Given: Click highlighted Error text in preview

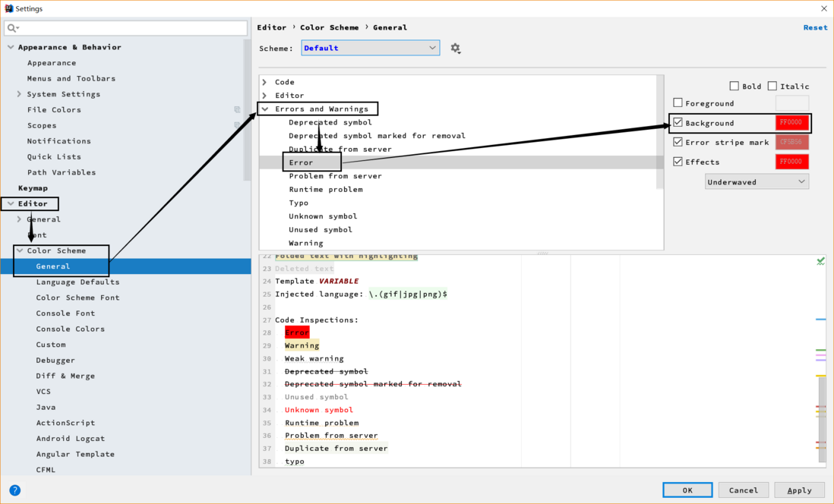Looking at the screenshot, I should 297,332.
